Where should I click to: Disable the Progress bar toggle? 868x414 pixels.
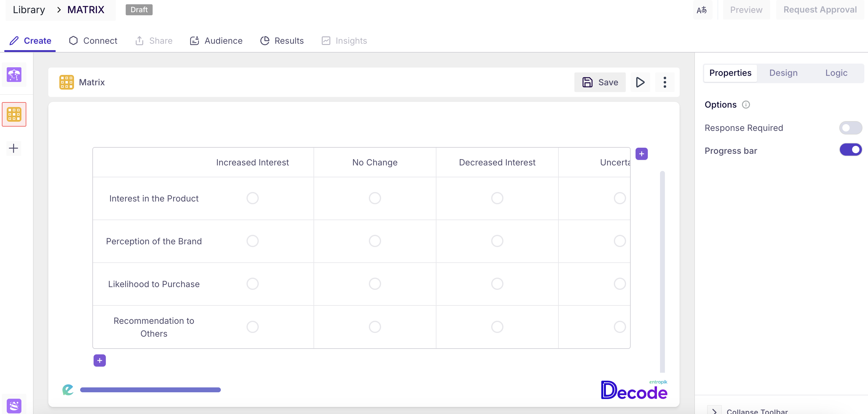point(850,150)
